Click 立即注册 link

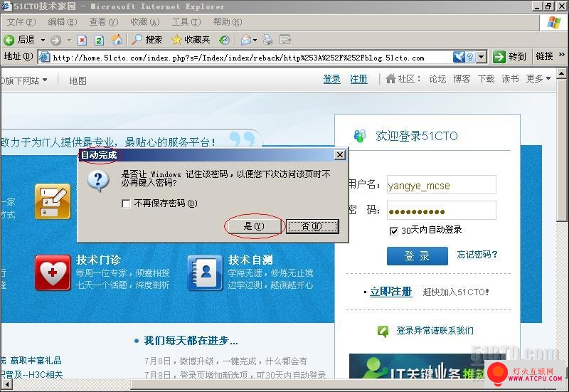(x=390, y=292)
